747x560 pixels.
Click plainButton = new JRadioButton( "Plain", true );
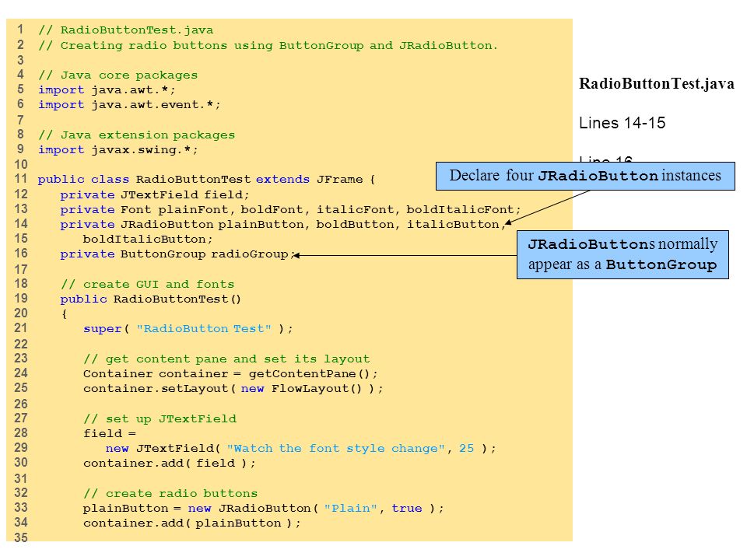[263, 509]
